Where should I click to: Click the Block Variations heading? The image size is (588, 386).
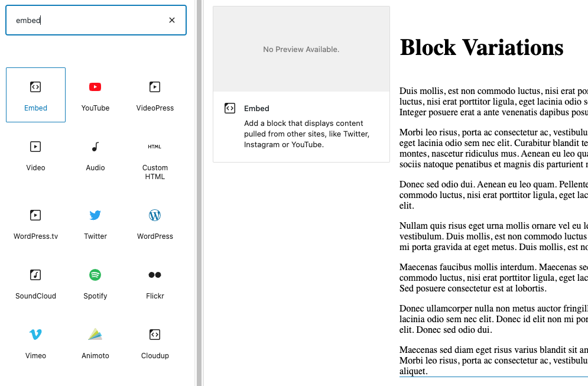pos(482,47)
